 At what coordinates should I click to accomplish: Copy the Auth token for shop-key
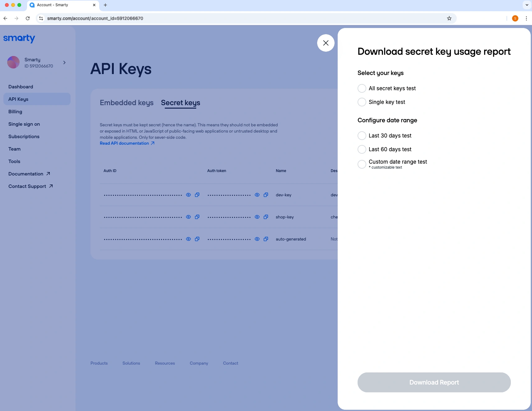point(266,217)
